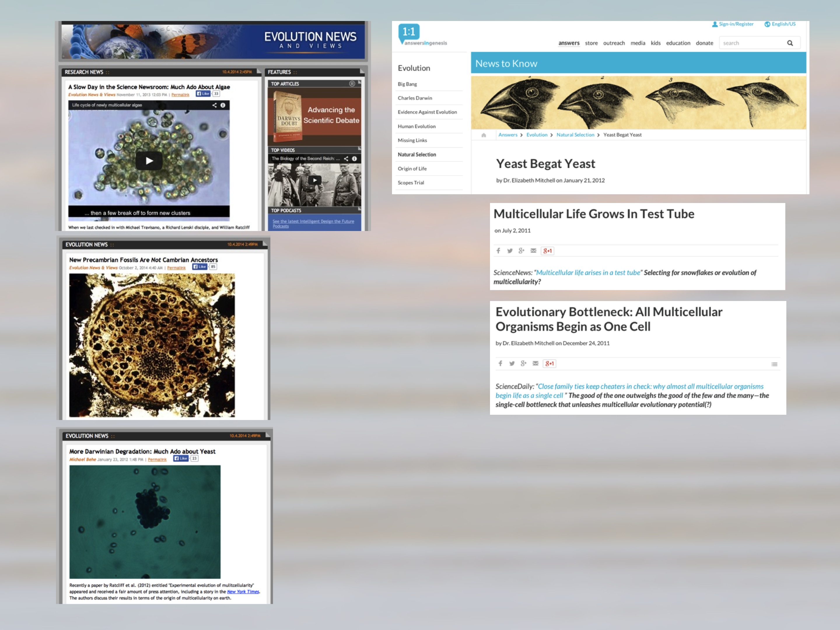Open the English/US language selector

(x=780, y=24)
